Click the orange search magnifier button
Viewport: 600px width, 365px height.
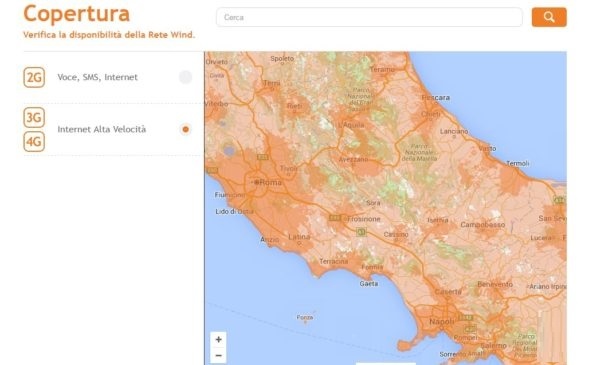pos(549,17)
